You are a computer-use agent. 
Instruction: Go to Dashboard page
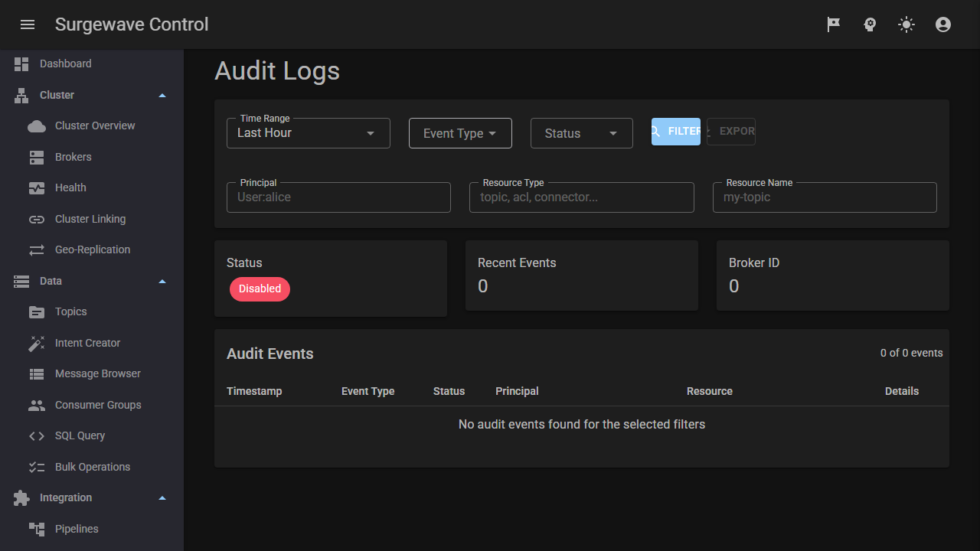pos(92,64)
